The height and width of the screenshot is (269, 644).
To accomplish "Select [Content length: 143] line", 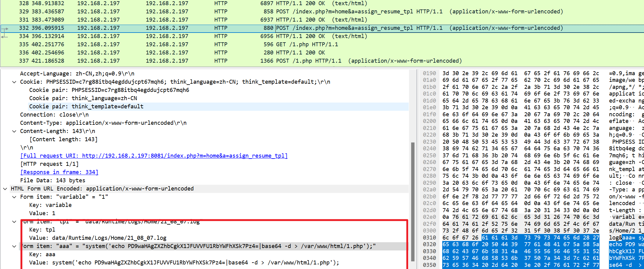I will tap(63, 139).
